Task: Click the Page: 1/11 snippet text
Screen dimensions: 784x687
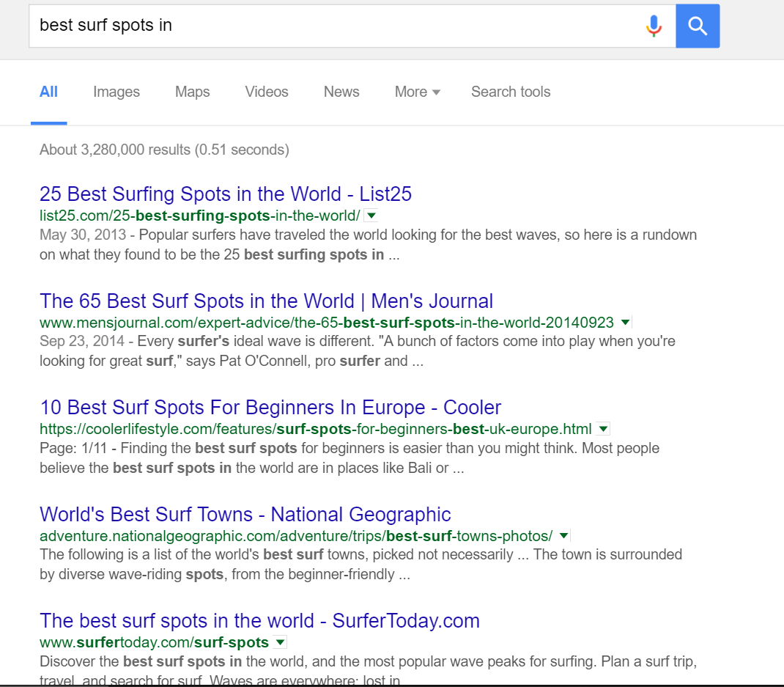Action: [x=349, y=458]
